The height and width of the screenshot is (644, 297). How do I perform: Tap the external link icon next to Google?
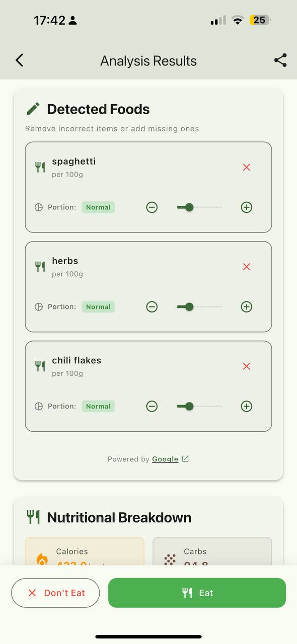point(185,458)
